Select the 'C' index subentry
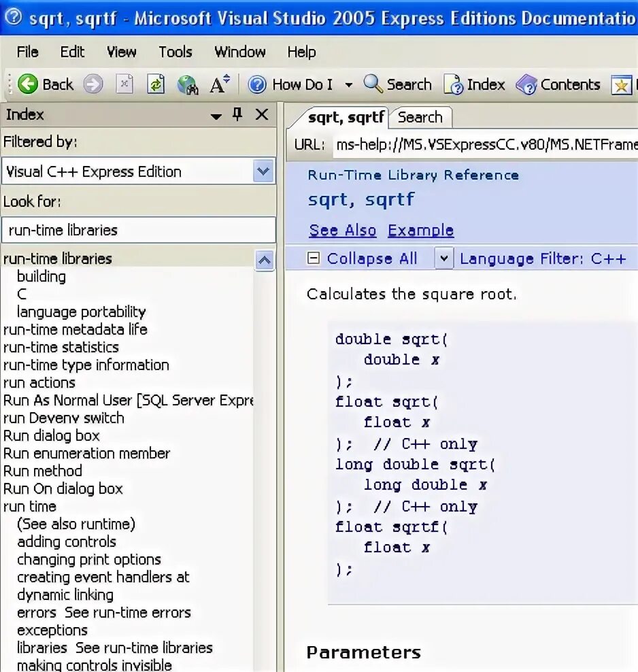Image resolution: width=638 pixels, height=672 pixels. click(22, 294)
